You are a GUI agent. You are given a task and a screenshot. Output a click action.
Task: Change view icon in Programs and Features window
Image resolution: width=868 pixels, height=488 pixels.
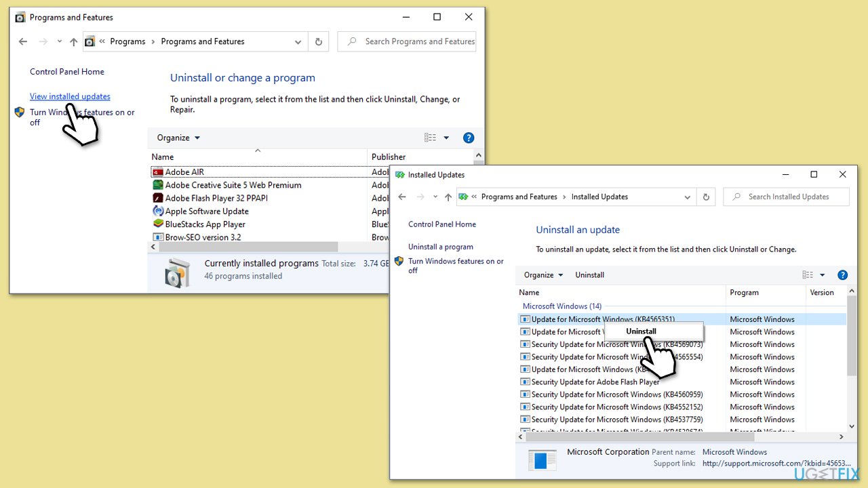tap(430, 138)
